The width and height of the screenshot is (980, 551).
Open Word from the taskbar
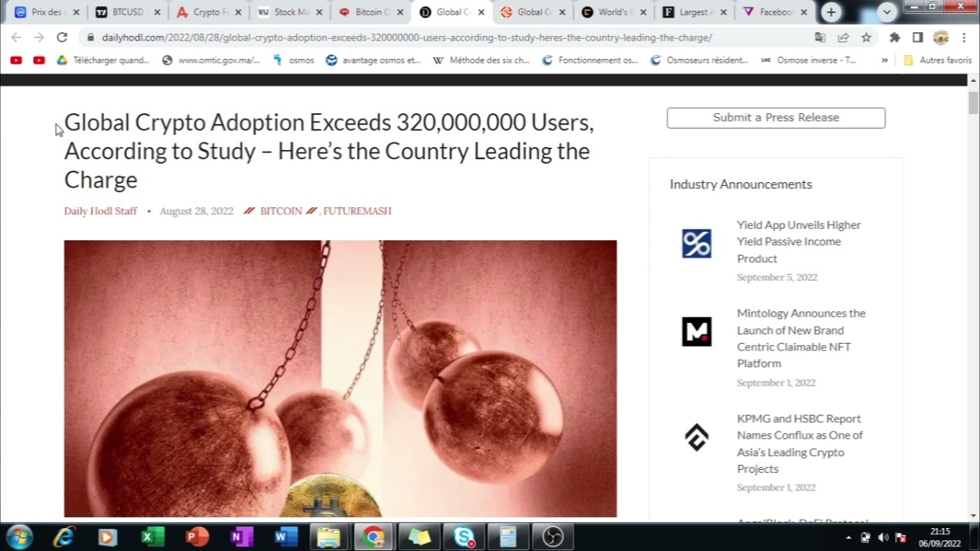(286, 537)
